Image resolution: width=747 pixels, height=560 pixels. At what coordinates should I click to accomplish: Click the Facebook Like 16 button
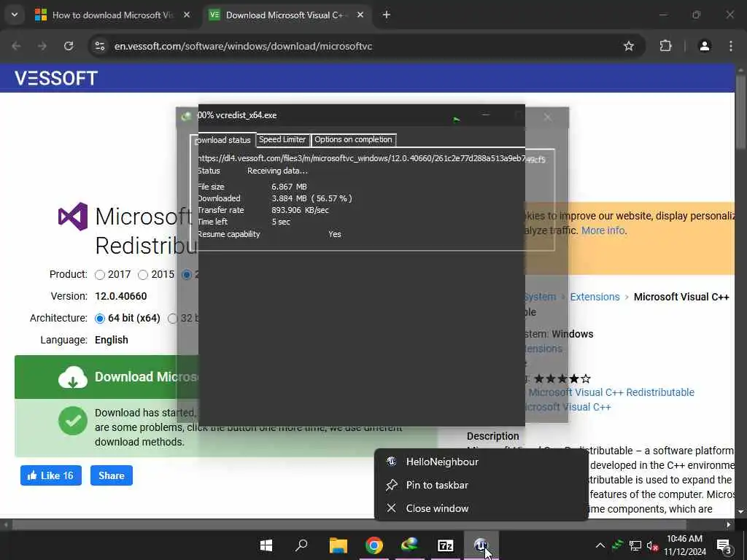tap(50, 475)
